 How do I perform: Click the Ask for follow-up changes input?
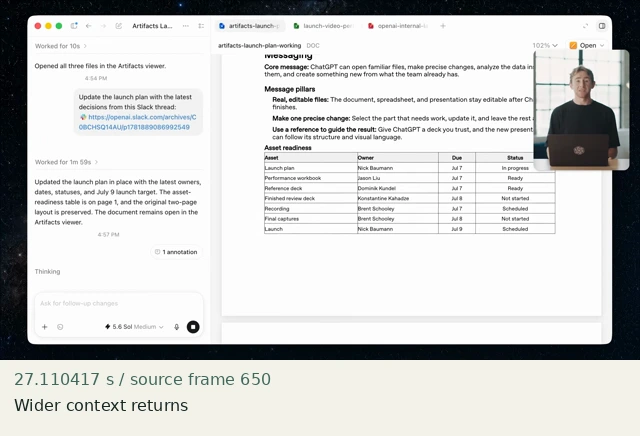[x=119, y=303]
